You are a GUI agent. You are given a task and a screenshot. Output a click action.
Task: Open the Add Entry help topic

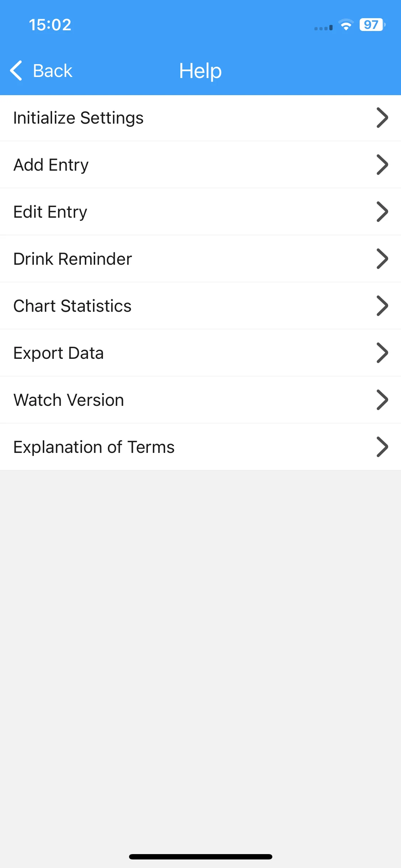pyautogui.click(x=200, y=165)
